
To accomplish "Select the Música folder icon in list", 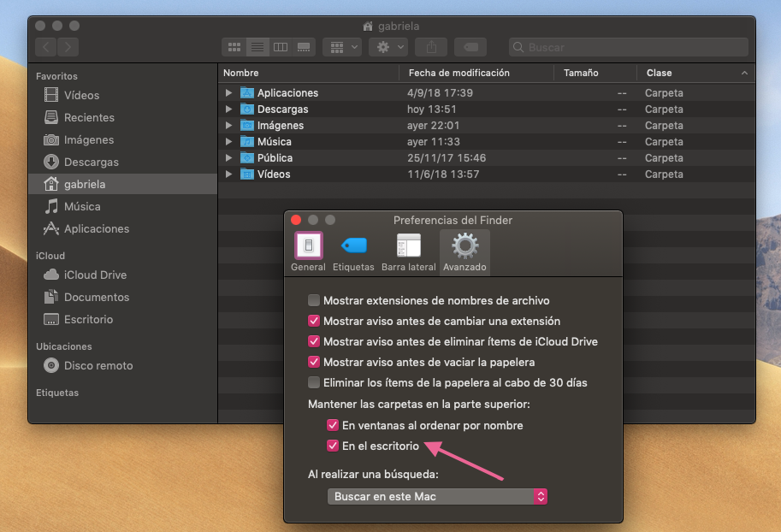I will point(247,141).
